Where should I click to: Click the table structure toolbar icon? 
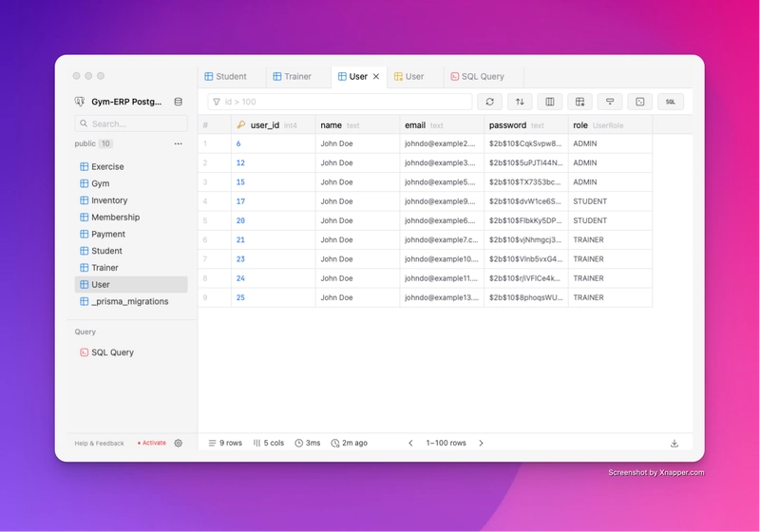tap(579, 102)
